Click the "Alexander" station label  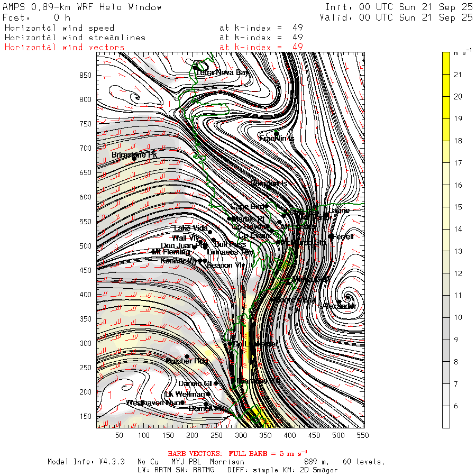pos(340,306)
